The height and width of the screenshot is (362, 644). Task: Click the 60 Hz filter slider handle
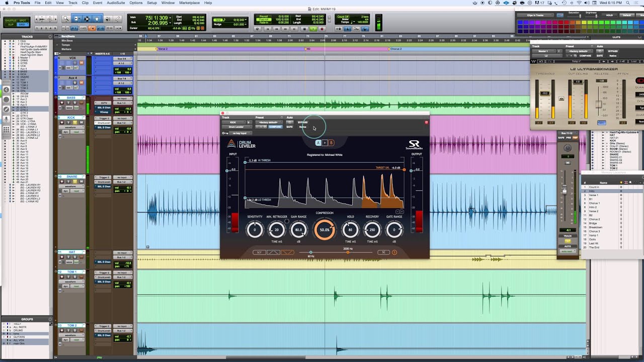coord(311,252)
